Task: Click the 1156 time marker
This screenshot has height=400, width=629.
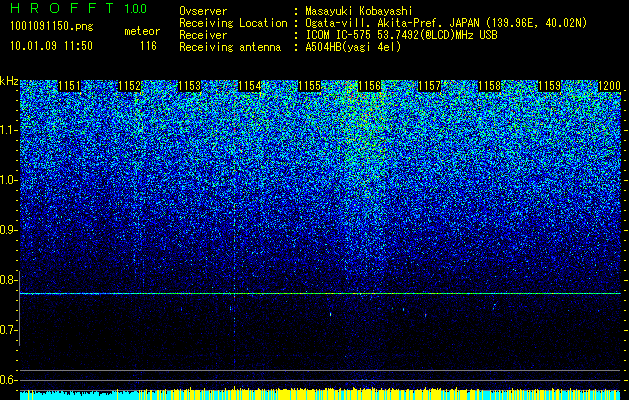Action: click(369, 86)
